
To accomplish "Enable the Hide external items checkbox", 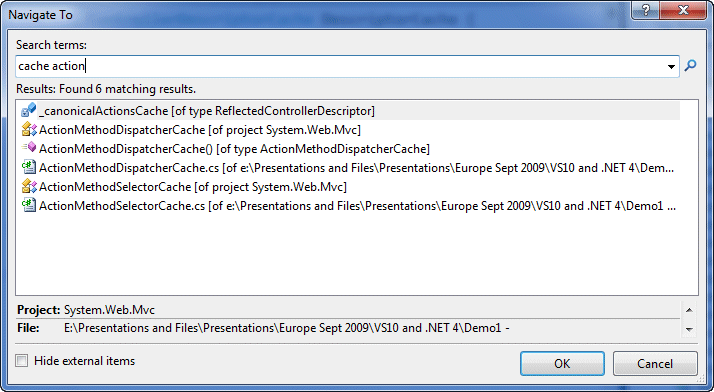I will click(x=21, y=361).
